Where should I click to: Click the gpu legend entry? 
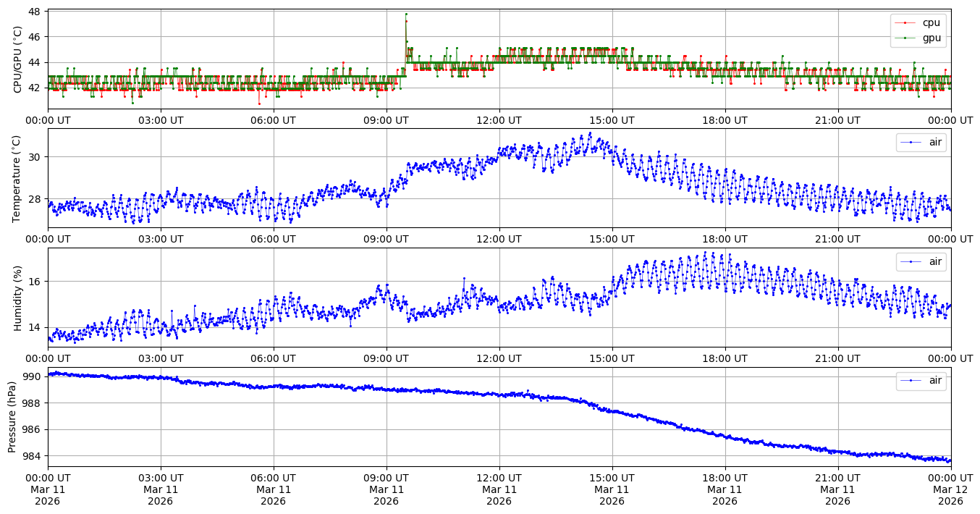tap(931, 38)
